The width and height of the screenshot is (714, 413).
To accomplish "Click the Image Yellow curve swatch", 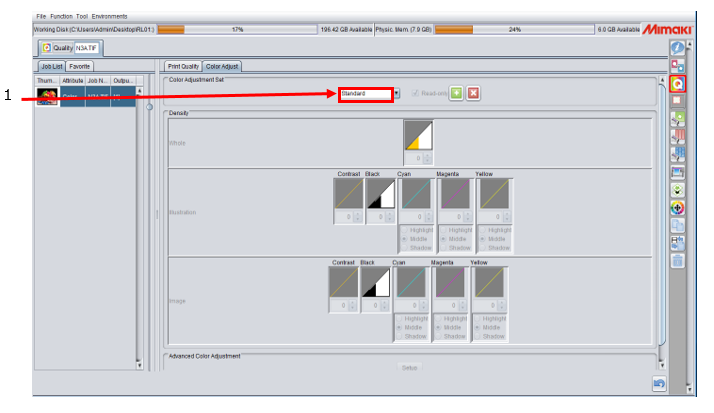I will 489,282.
